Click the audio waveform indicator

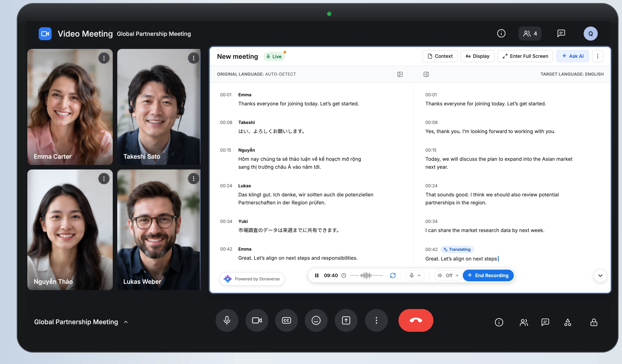(367, 275)
